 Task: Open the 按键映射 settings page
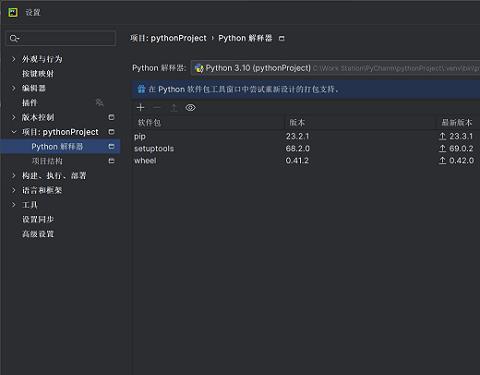[38, 74]
